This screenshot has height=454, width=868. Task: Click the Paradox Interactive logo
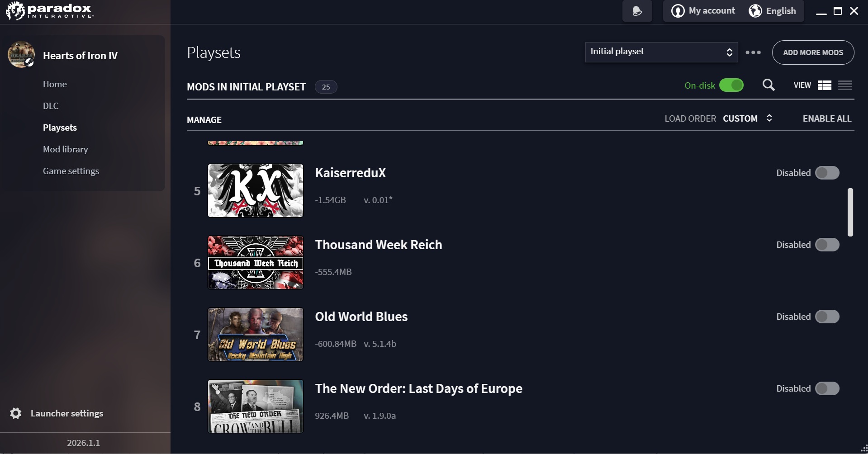50,11
